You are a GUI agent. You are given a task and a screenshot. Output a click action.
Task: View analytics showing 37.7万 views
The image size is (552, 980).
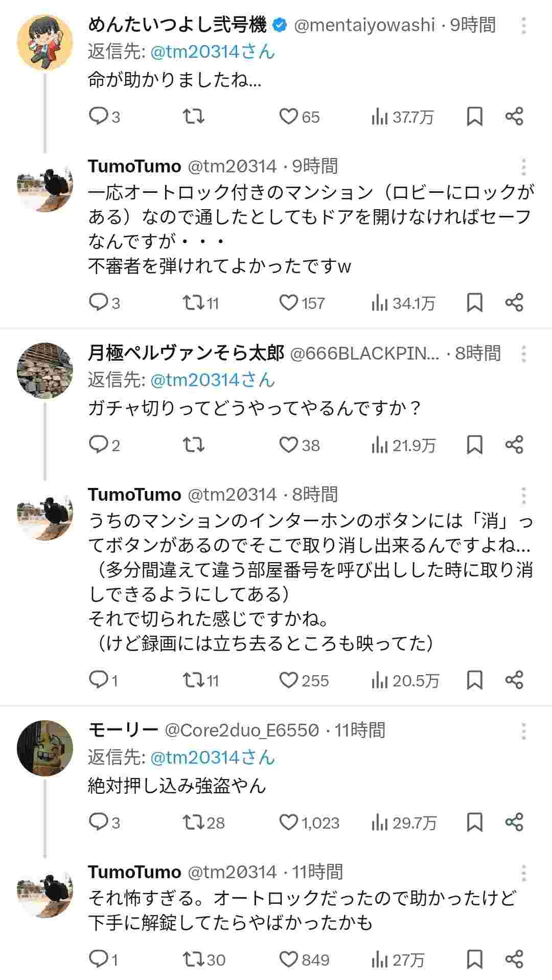pos(402,117)
